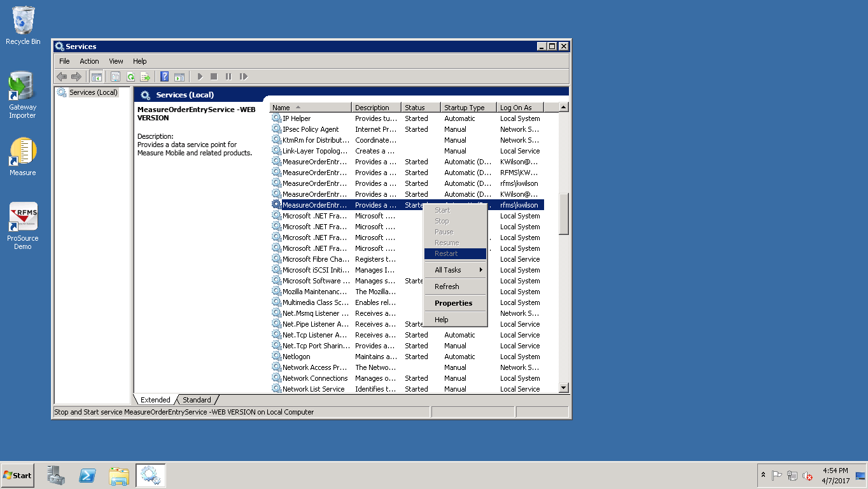The height and width of the screenshot is (489, 868).
Task: Select the ProSource Demo desktop shortcut
Action: point(23,226)
